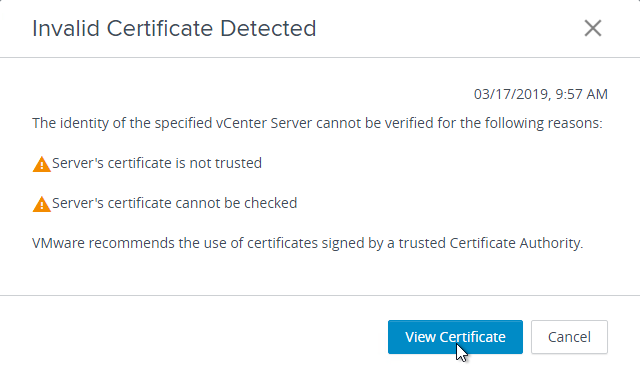Image resolution: width=640 pixels, height=367 pixels.
Task: Click the 9:57 AM time text
Action: tap(582, 94)
